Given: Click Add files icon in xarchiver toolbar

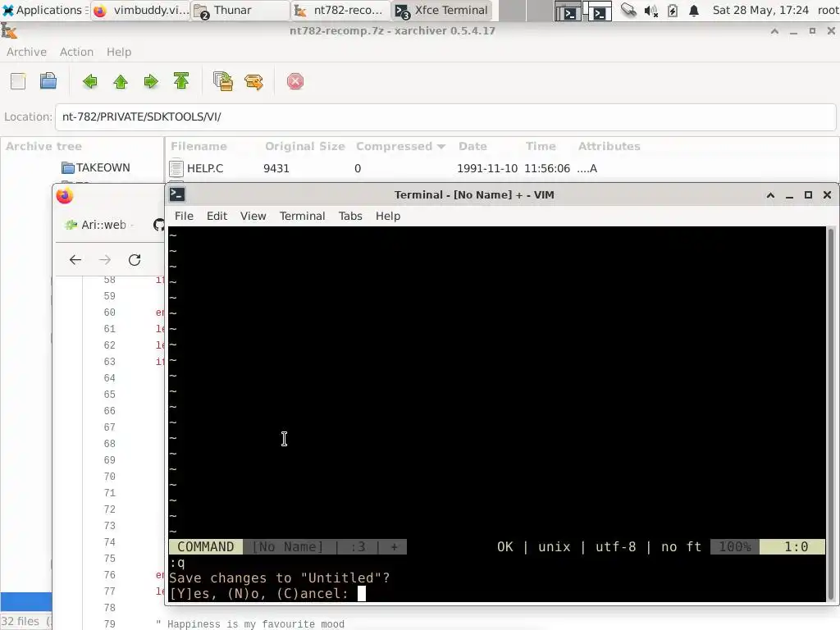Looking at the screenshot, I should 223,81.
